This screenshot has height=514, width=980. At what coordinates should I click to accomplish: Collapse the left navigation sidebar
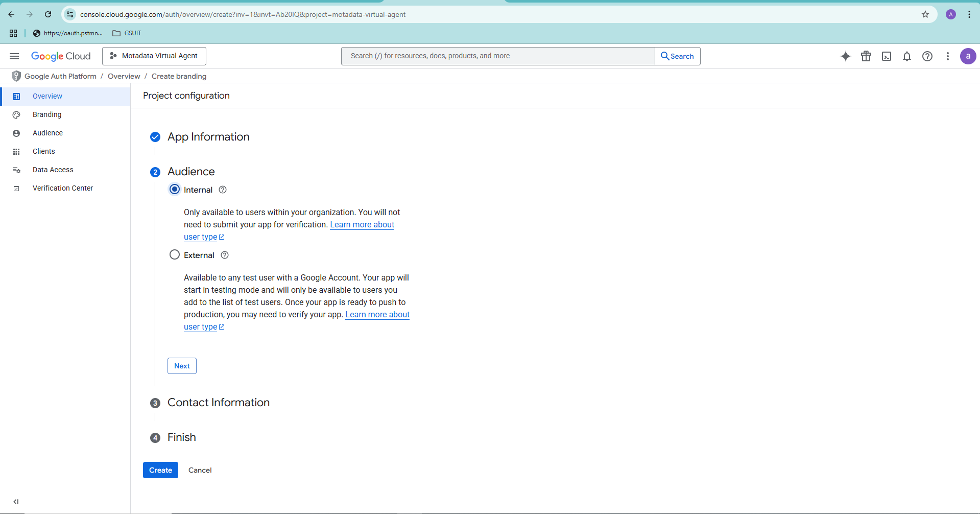[x=16, y=501]
